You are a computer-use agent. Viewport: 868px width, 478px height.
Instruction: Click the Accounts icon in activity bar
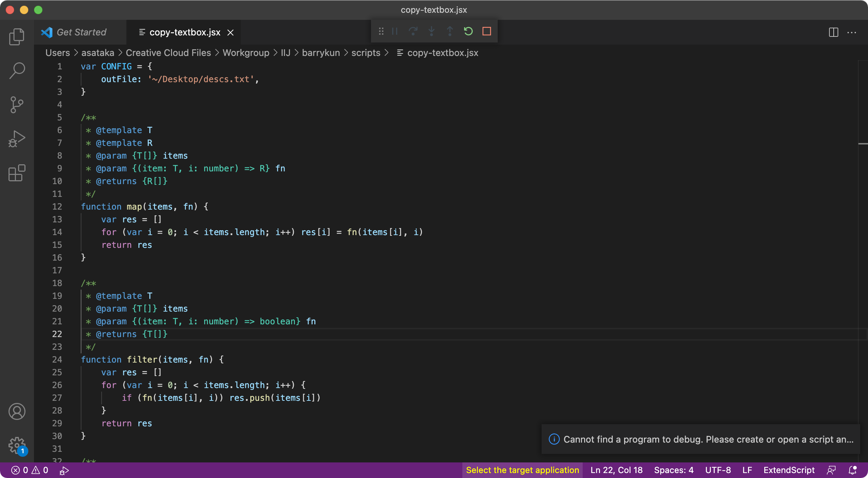tap(17, 411)
